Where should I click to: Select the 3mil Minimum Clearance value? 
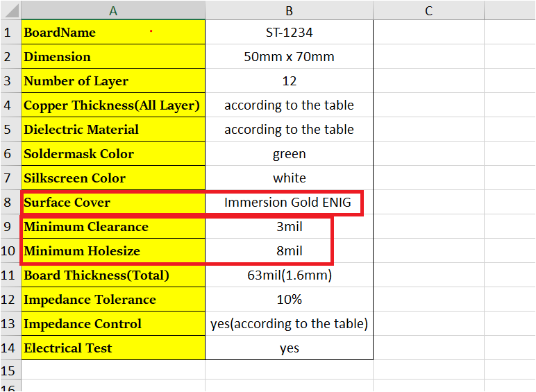click(289, 227)
